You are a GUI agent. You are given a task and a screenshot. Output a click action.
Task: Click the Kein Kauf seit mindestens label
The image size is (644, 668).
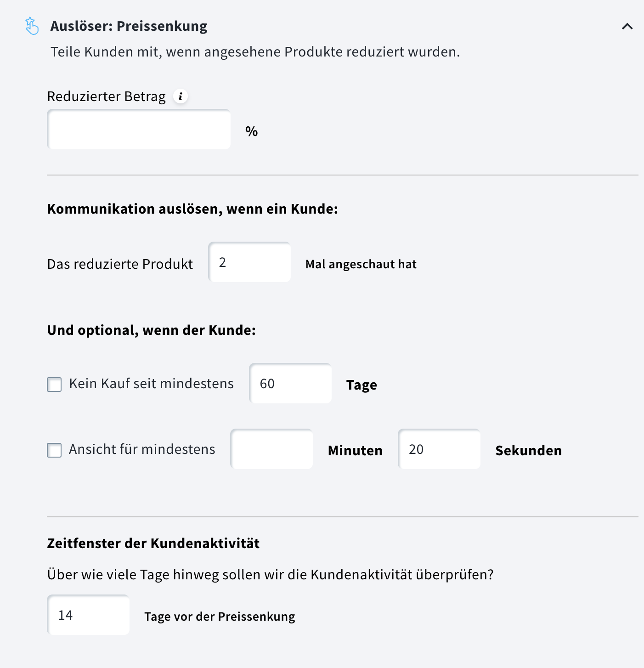pyautogui.click(x=151, y=384)
